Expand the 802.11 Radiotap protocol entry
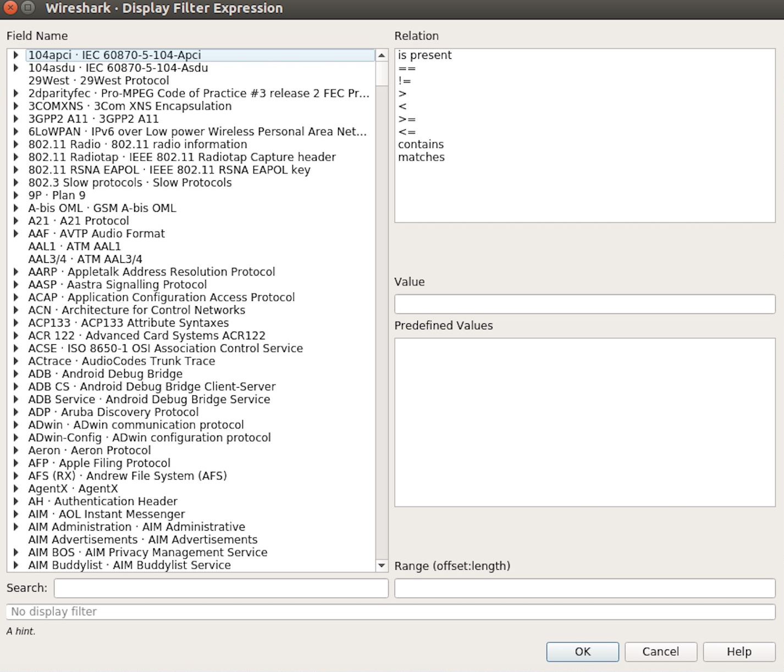Viewport: 784px width, 672px height. point(15,157)
